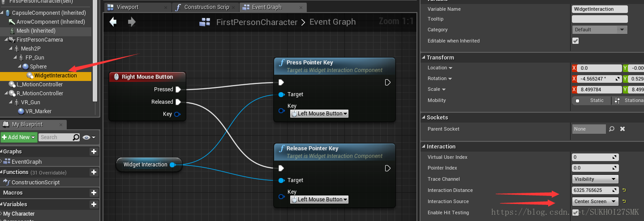Add a macro with Macros plus icon

pos(94,193)
